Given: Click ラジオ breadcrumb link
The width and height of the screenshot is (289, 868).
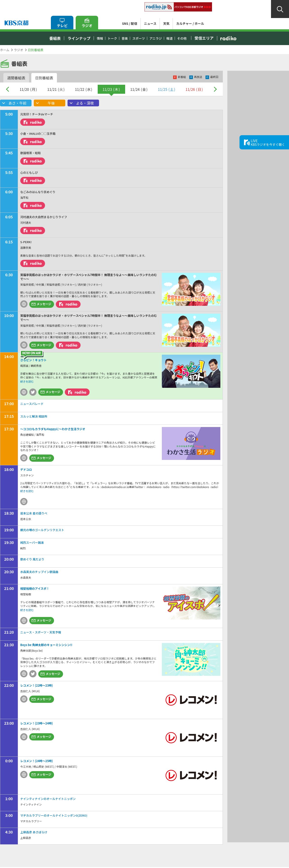Looking at the screenshot, I should [x=18, y=50].
